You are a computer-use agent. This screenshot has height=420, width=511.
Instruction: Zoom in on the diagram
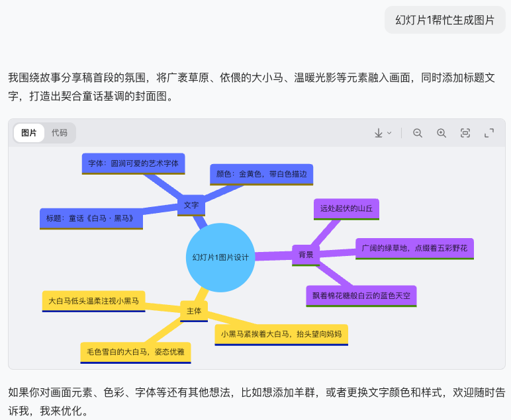(x=441, y=133)
